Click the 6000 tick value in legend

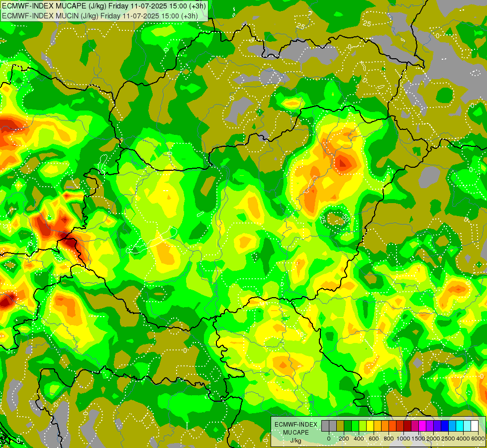click(478, 439)
